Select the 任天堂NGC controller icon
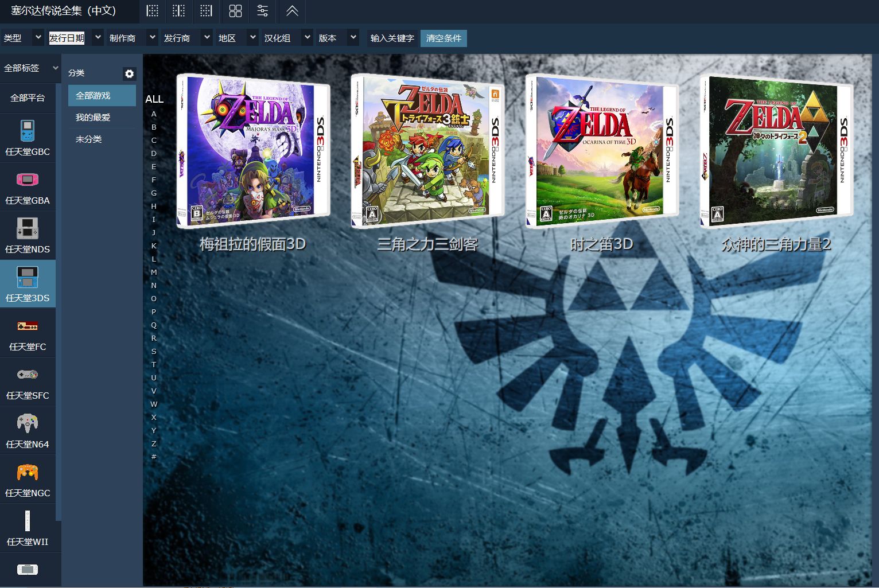879x588 pixels. point(28,473)
